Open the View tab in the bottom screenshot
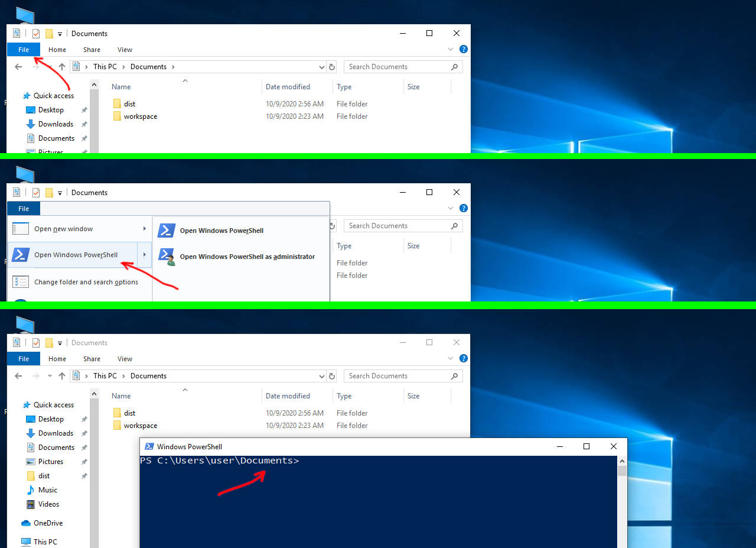The height and width of the screenshot is (548, 756). pos(125,359)
